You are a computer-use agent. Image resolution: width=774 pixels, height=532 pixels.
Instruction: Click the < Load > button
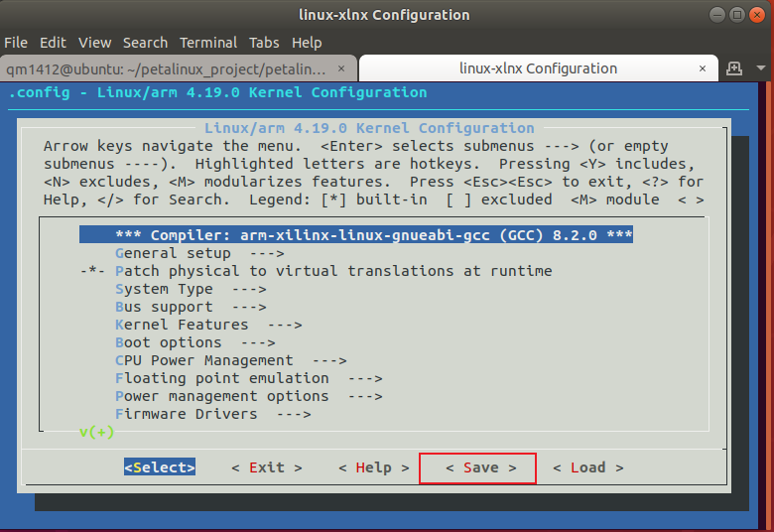point(587,467)
